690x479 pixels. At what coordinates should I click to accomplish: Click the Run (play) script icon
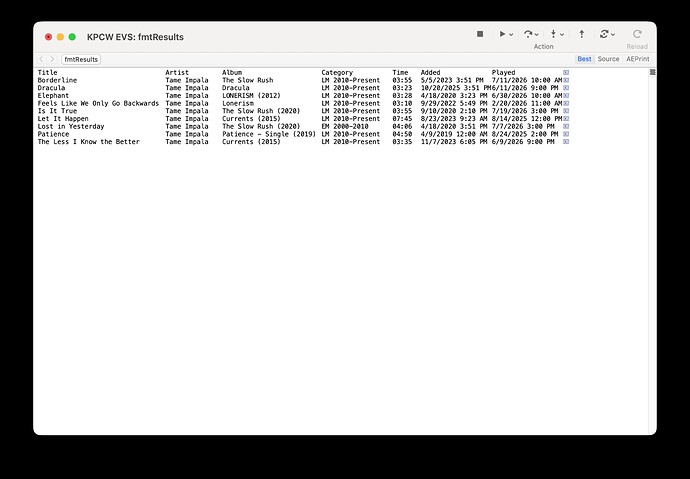[502, 34]
